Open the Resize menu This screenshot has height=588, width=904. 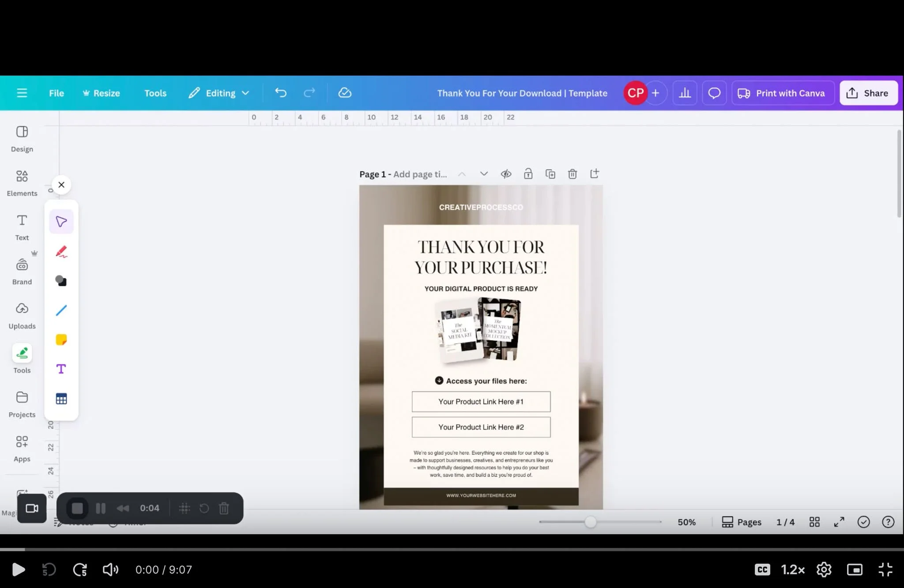[101, 93]
